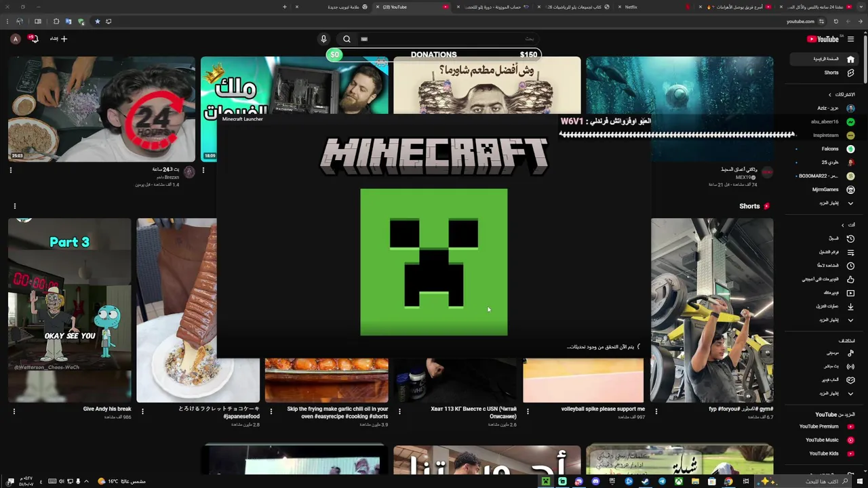
Task: Open 'volleyball spike please support me' title
Action: [603, 409]
